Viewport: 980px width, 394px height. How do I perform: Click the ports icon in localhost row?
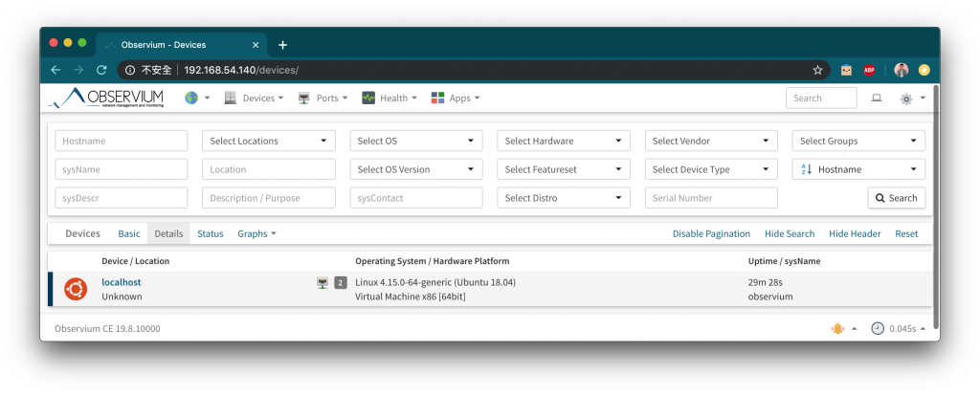click(x=323, y=283)
